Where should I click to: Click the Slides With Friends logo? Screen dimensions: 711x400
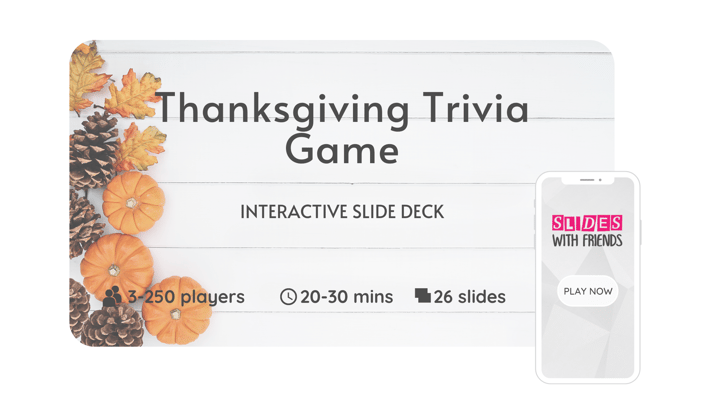587,231
